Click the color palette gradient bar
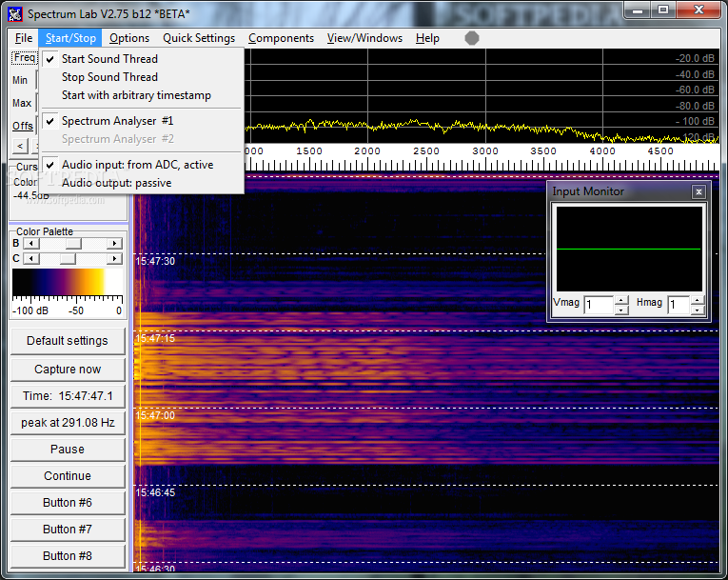The width and height of the screenshot is (728, 580). [x=68, y=282]
